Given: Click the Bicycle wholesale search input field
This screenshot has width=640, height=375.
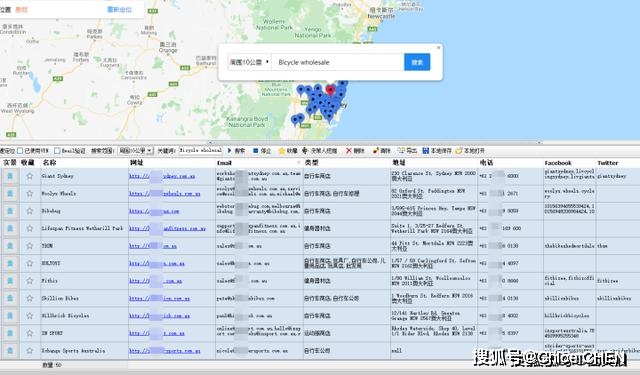Looking at the screenshot, I should click(338, 62).
